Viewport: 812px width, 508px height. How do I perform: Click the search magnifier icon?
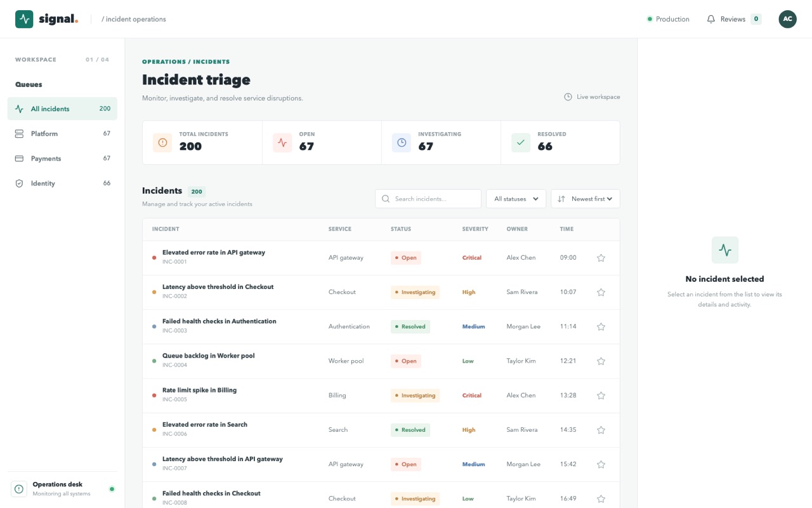(x=386, y=199)
